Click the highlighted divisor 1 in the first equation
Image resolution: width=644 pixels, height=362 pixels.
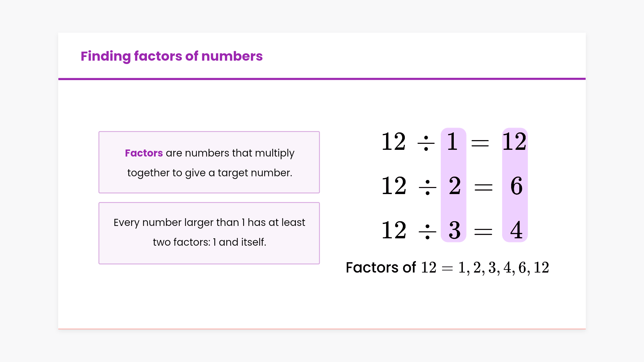(x=452, y=141)
